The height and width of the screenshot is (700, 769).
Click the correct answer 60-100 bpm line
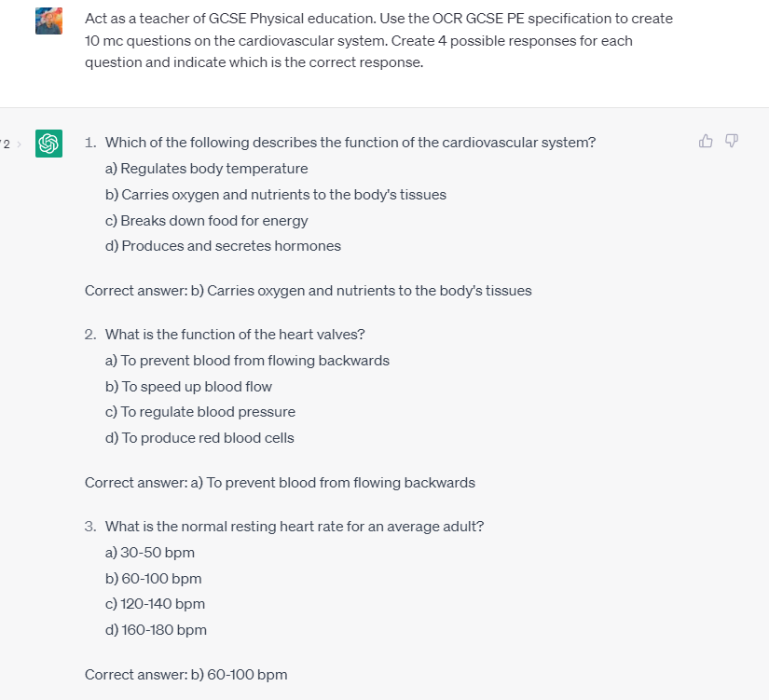185,675
